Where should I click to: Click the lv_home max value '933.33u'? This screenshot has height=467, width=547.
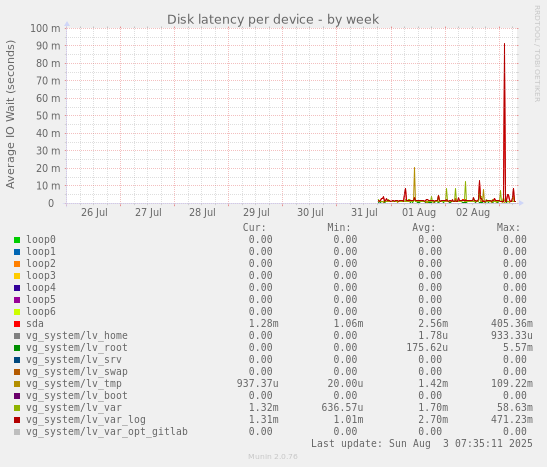[x=512, y=336]
